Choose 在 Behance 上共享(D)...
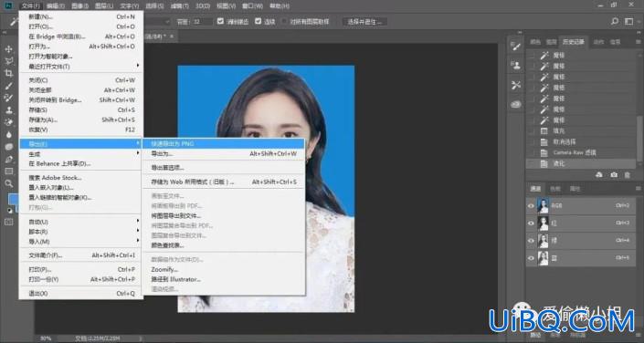 pos(81,163)
